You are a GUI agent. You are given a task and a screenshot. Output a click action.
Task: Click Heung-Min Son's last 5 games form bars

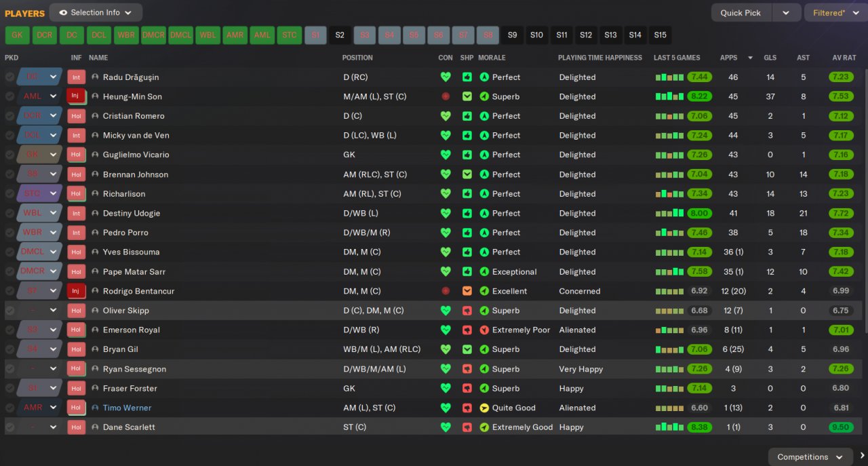pyautogui.click(x=669, y=96)
